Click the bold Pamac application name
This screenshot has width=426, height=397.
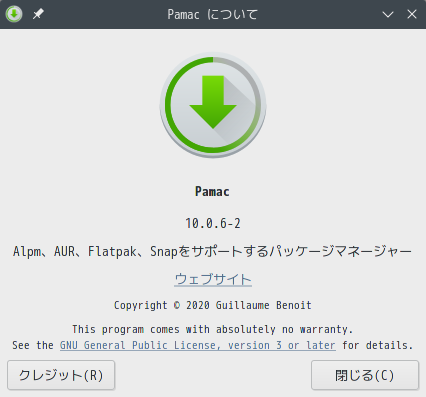click(212, 192)
